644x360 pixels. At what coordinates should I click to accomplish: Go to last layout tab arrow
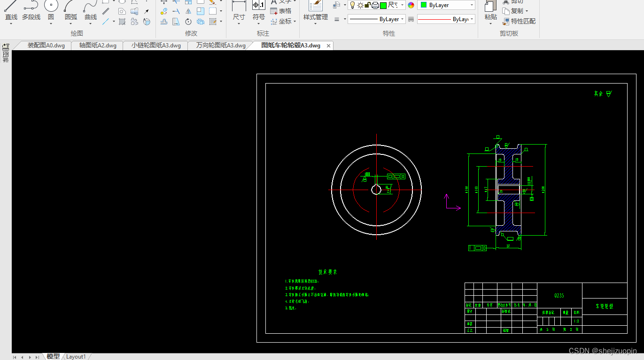coord(37,357)
